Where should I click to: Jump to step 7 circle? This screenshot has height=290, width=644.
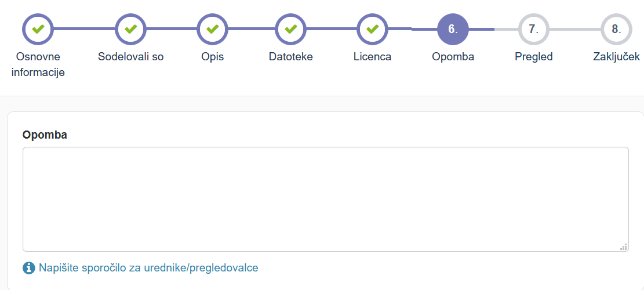point(534,29)
